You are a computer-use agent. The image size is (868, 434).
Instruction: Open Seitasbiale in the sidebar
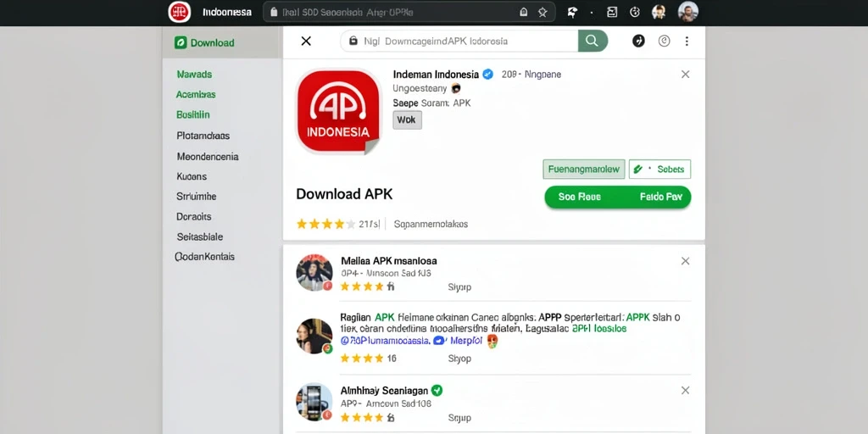point(200,237)
